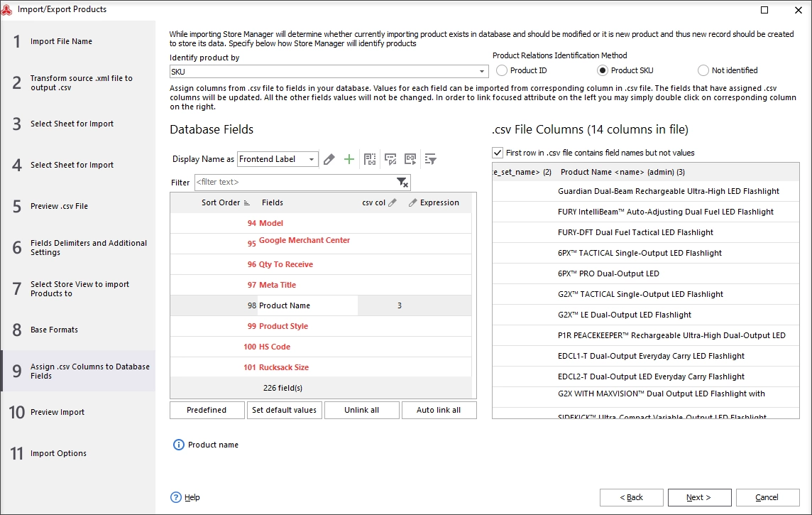Click the Cancel button
Screen dimensions: 812x515
tap(767, 497)
